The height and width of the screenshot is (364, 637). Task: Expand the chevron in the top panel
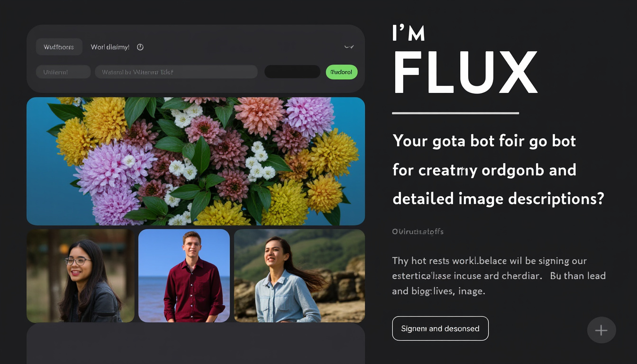click(x=349, y=47)
